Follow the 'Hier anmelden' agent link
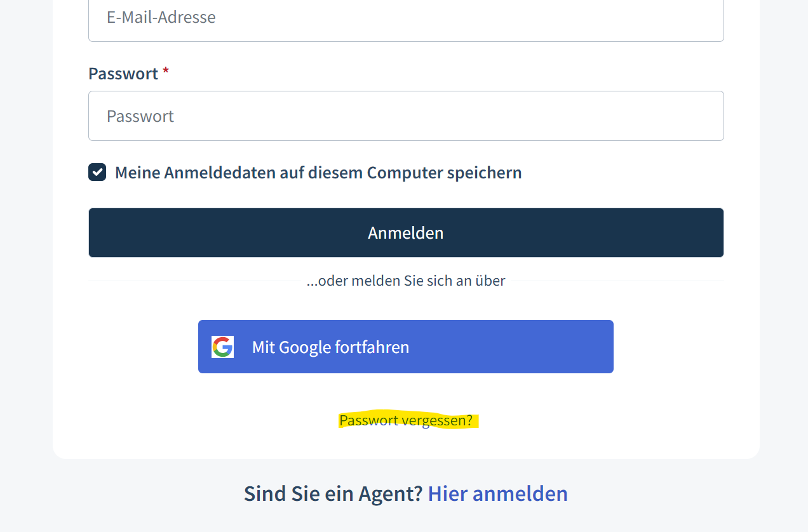 (x=498, y=493)
